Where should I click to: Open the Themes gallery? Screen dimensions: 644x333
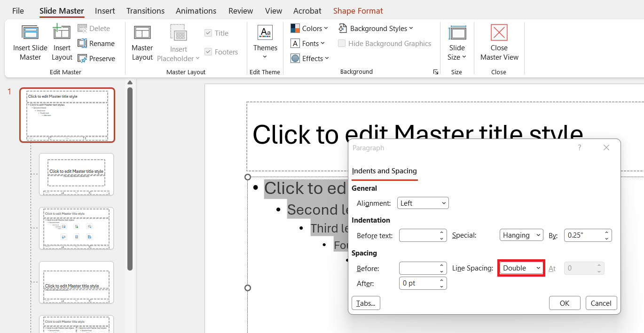click(x=265, y=42)
